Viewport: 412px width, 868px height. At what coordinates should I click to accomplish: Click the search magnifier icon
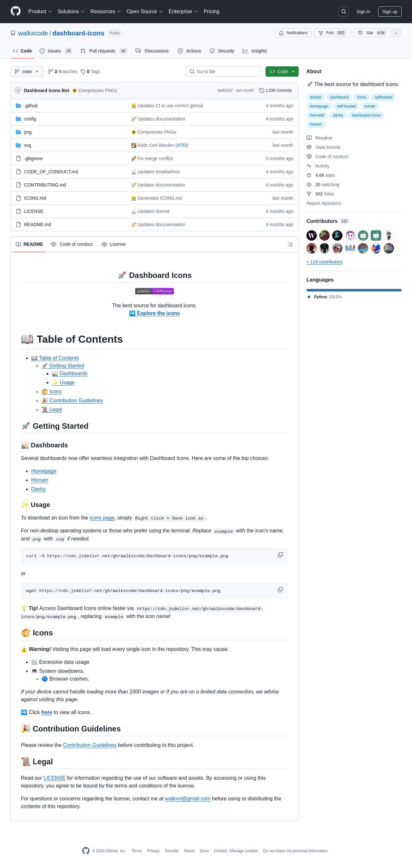click(x=344, y=12)
